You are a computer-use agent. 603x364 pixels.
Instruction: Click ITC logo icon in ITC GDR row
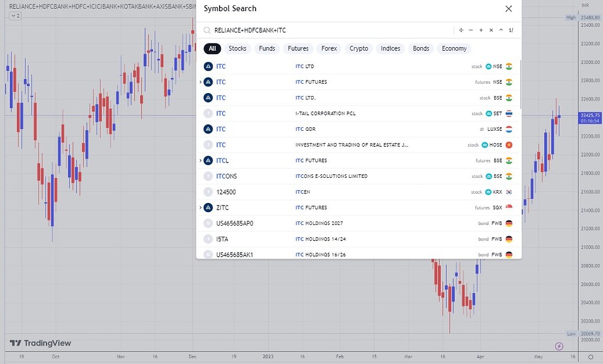point(208,129)
